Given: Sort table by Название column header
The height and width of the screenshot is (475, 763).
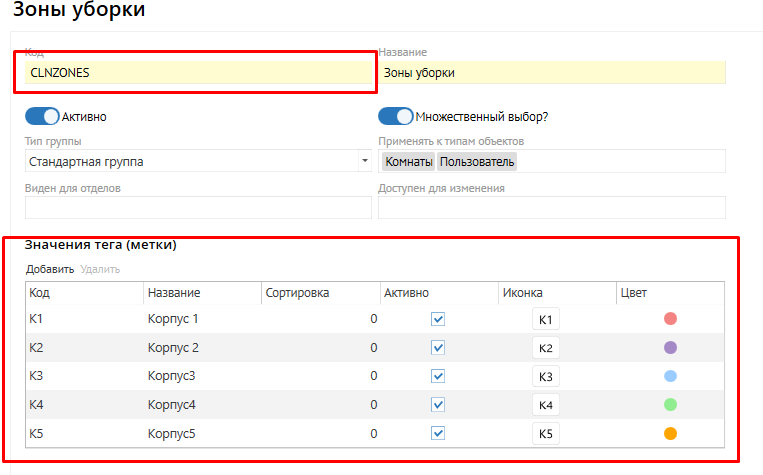Looking at the screenshot, I should tap(174, 293).
